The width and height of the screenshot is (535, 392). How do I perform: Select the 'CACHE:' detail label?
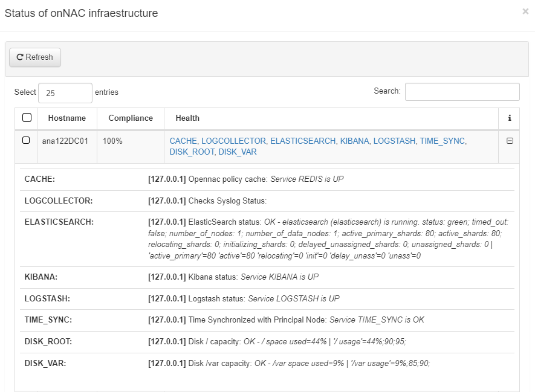[x=39, y=179]
